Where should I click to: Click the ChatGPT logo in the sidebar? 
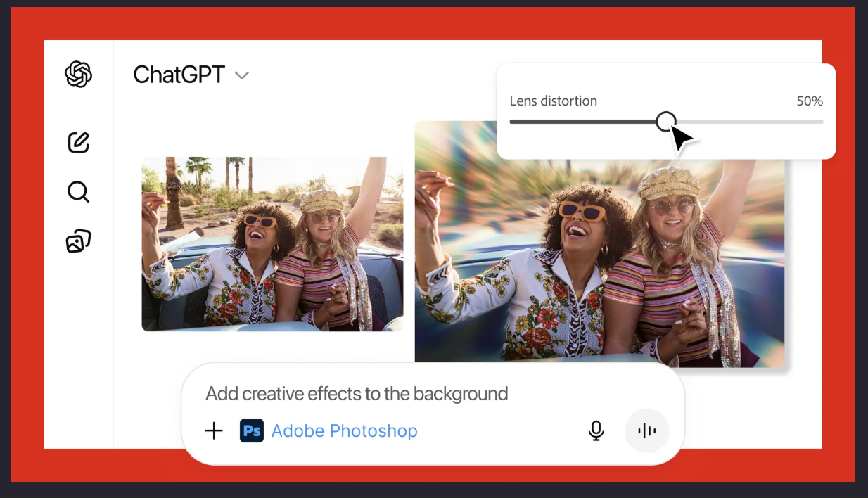(x=78, y=74)
